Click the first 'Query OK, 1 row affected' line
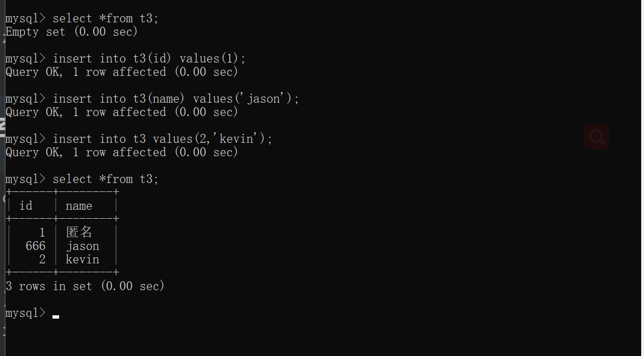This screenshot has width=644, height=356. pyautogui.click(x=122, y=72)
